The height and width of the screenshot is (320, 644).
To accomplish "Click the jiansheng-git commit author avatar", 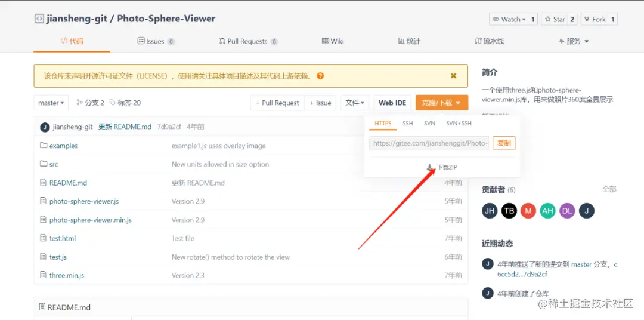I will coord(45,127).
